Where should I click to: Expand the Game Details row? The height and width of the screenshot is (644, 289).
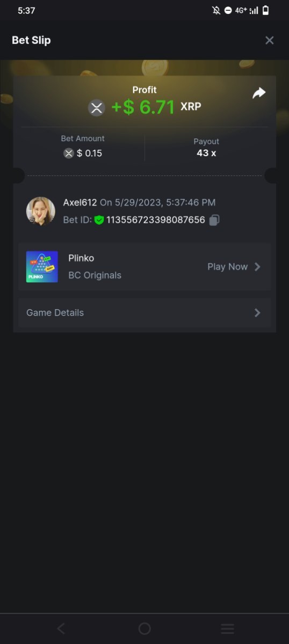point(144,313)
